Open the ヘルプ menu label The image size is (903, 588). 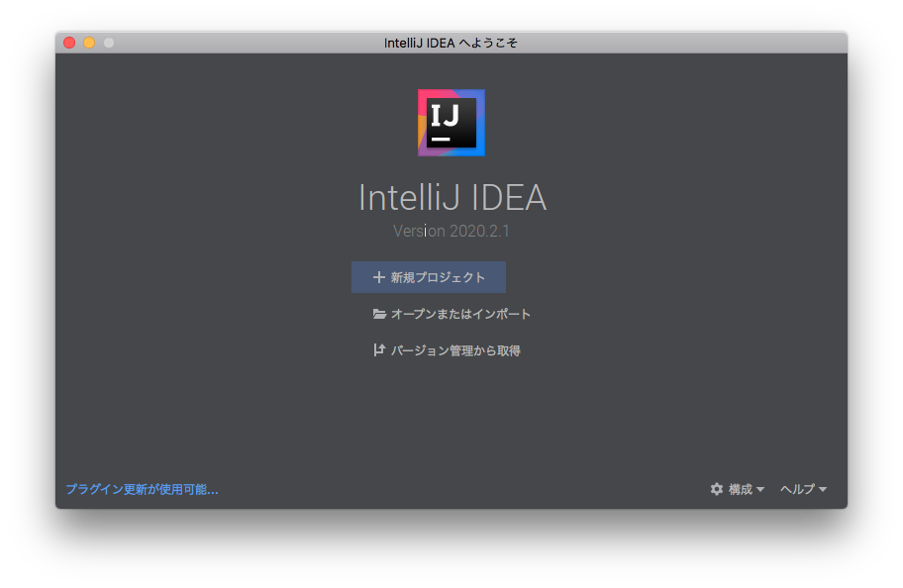[797, 489]
